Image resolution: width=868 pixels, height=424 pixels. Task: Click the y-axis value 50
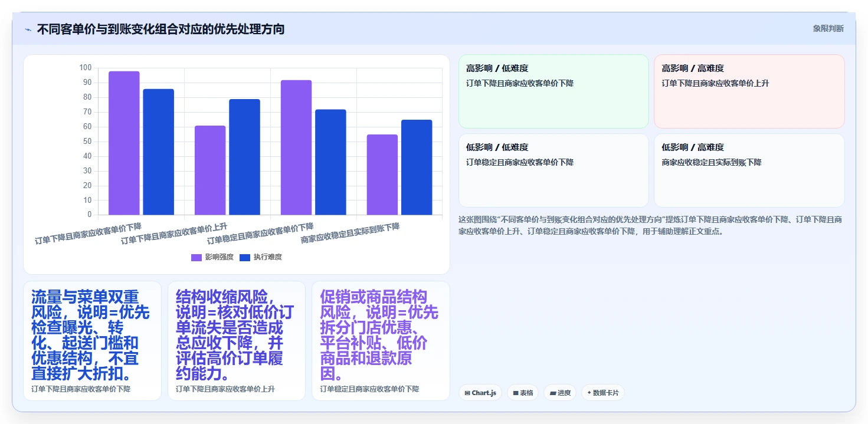pyautogui.click(x=87, y=142)
